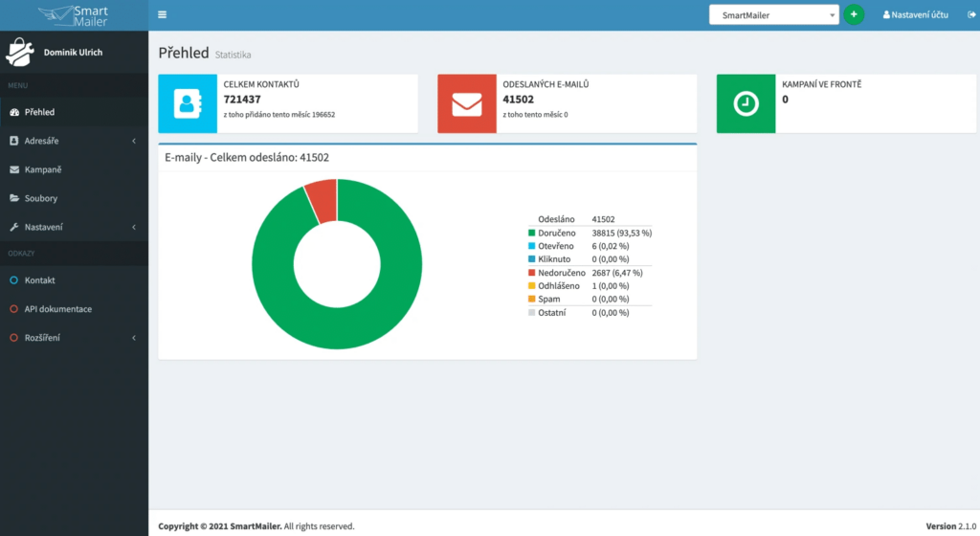Click the Odesláno legend row label
The width and height of the screenshot is (980, 536).
click(x=556, y=219)
